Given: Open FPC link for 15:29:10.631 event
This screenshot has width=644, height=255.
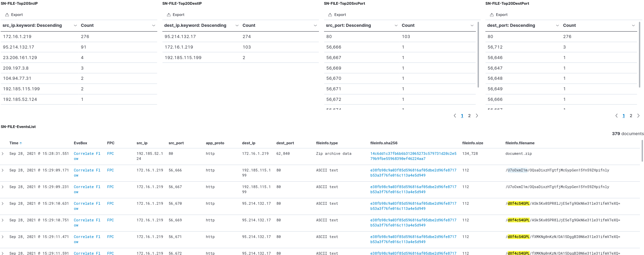Looking at the screenshot, I should (110, 204).
